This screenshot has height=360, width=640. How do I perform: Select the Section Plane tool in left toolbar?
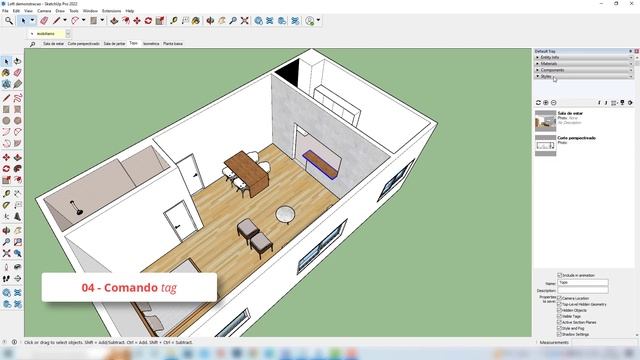click(18, 279)
